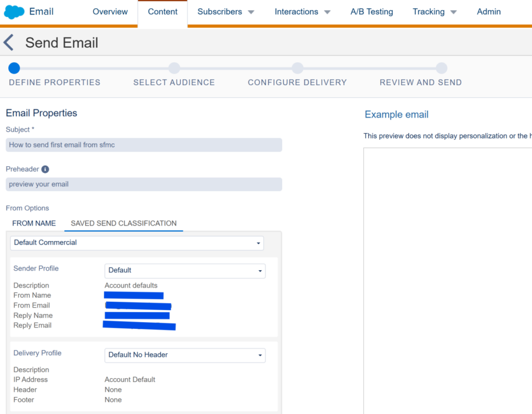Open the Tracking menu
The height and width of the screenshot is (414, 532).
[428, 11]
